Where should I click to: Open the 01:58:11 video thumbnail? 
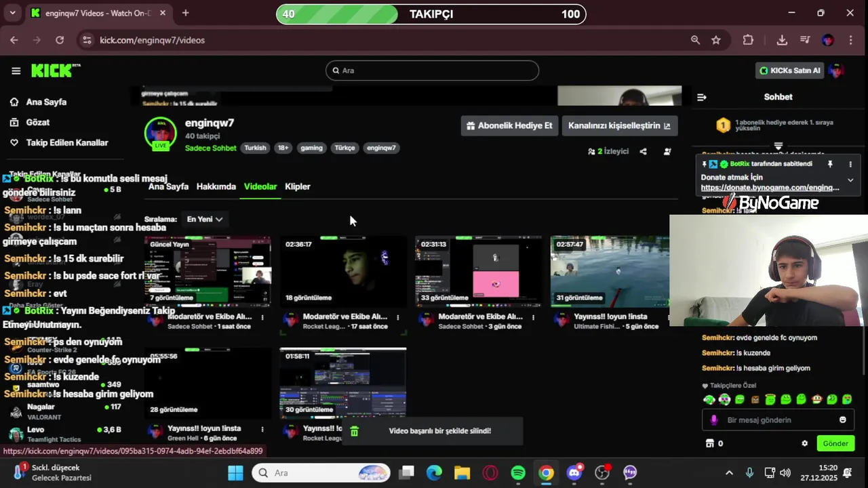[x=343, y=383]
